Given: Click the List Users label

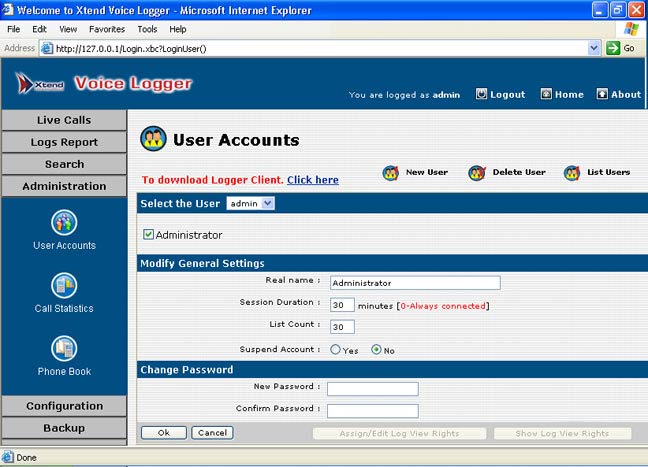Looking at the screenshot, I should click(609, 172).
